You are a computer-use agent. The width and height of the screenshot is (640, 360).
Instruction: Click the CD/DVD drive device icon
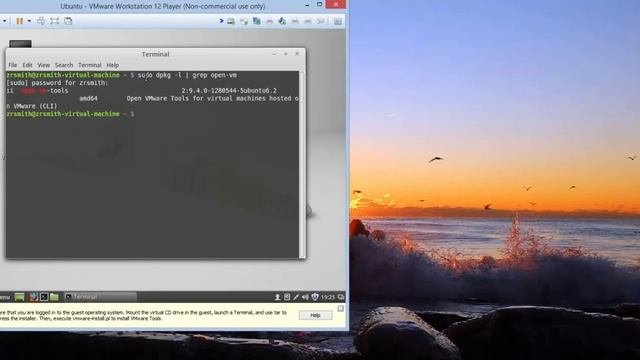point(244,21)
